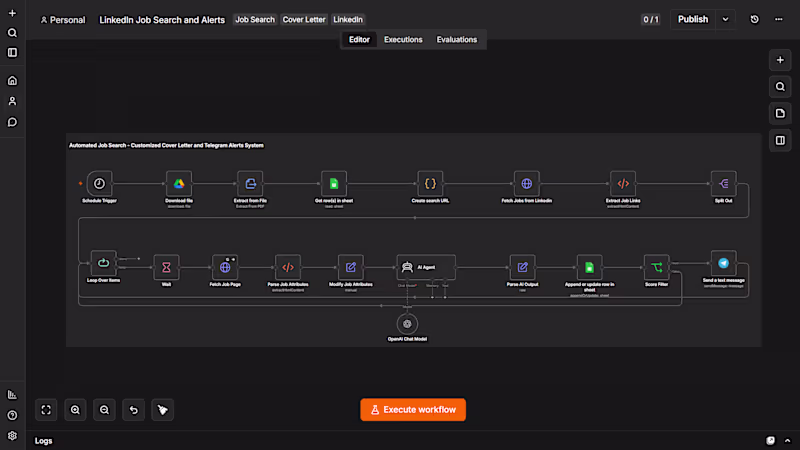Select the Automated Job Search sticky note title

(x=166, y=145)
